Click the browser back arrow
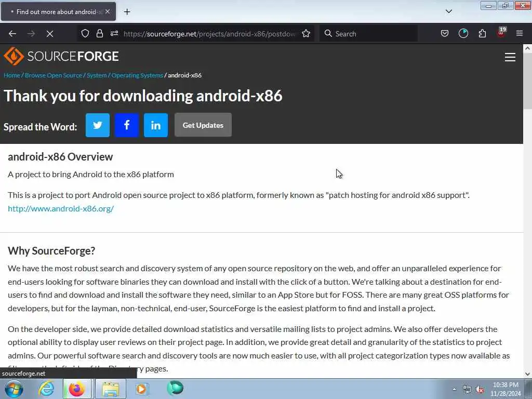The image size is (532, 399). 12,34
